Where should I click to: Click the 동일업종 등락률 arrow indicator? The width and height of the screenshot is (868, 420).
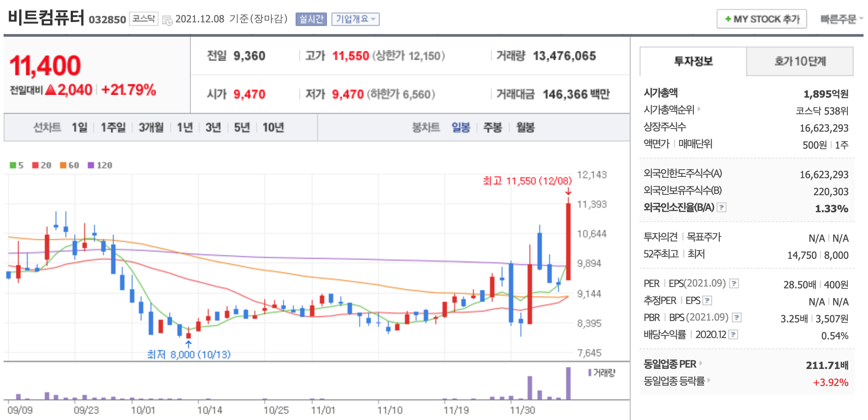point(709,380)
